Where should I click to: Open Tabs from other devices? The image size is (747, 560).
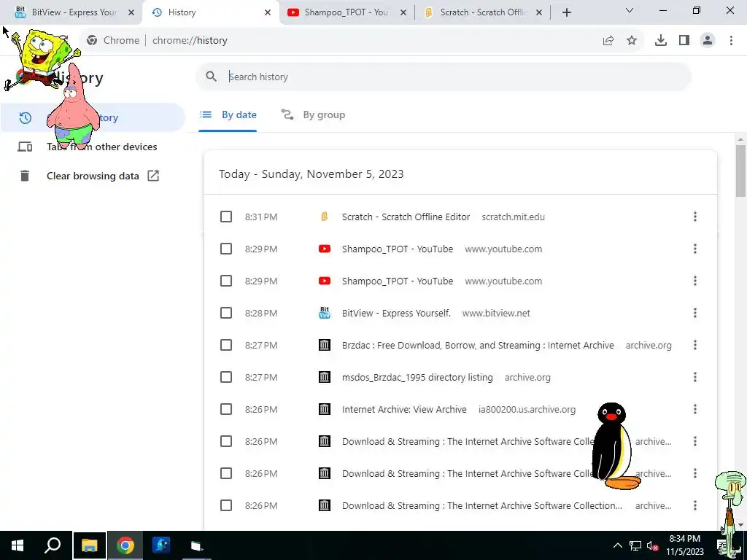click(x=93, y=147)
